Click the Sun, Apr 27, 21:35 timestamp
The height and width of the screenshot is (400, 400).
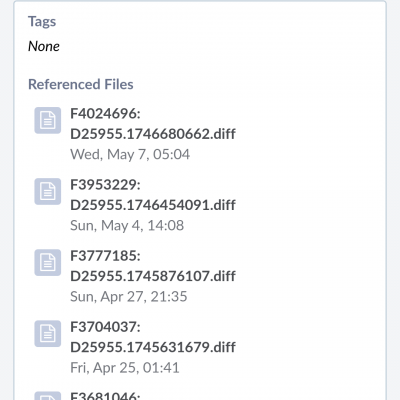click(129, 296)
